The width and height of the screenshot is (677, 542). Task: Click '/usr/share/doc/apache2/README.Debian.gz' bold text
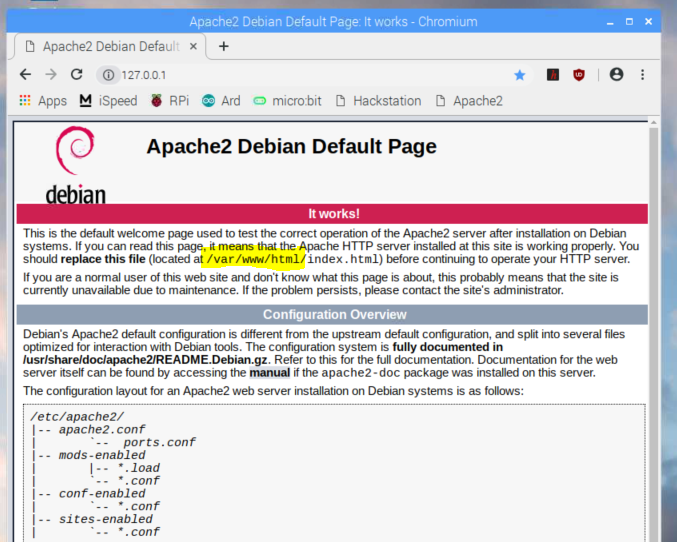click(x=145, y=360)
